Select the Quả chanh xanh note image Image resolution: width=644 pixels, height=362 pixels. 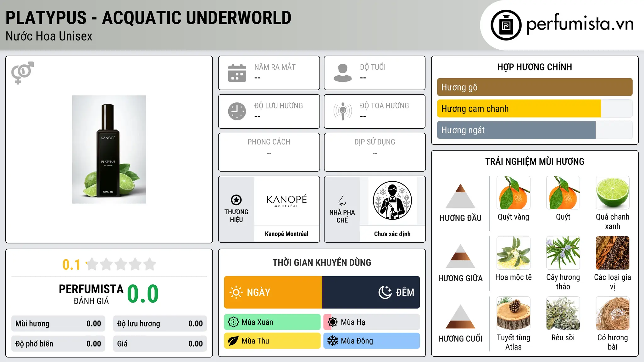(613, 193)
